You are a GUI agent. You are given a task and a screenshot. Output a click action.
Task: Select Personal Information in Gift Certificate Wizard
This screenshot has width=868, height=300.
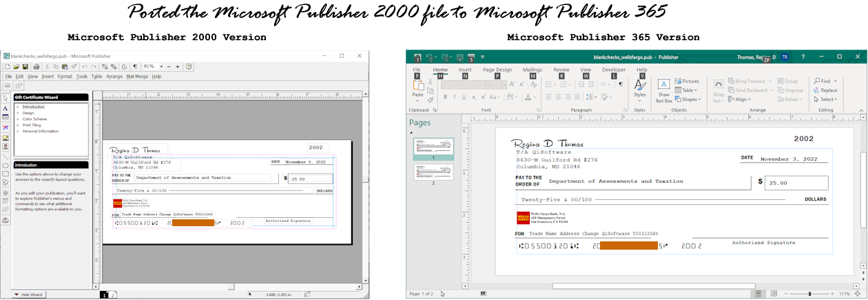[x=40, y=131]
